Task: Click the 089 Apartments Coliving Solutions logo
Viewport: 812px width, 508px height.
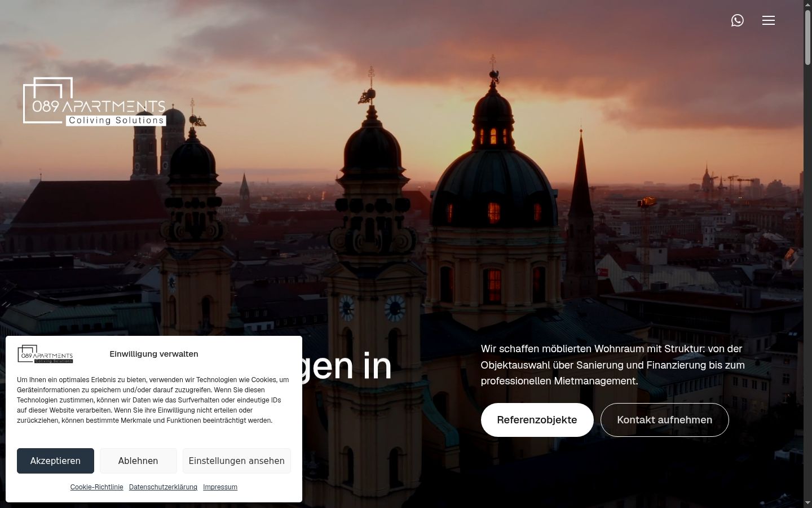Action: pyautogui.click(x=94, y=102)
